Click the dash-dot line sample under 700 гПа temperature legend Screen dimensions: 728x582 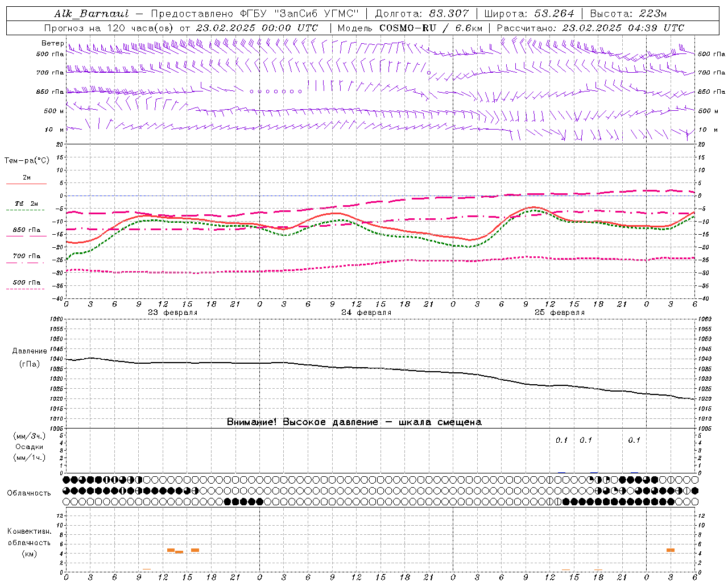pyautogui.click(x=25, y=263)
